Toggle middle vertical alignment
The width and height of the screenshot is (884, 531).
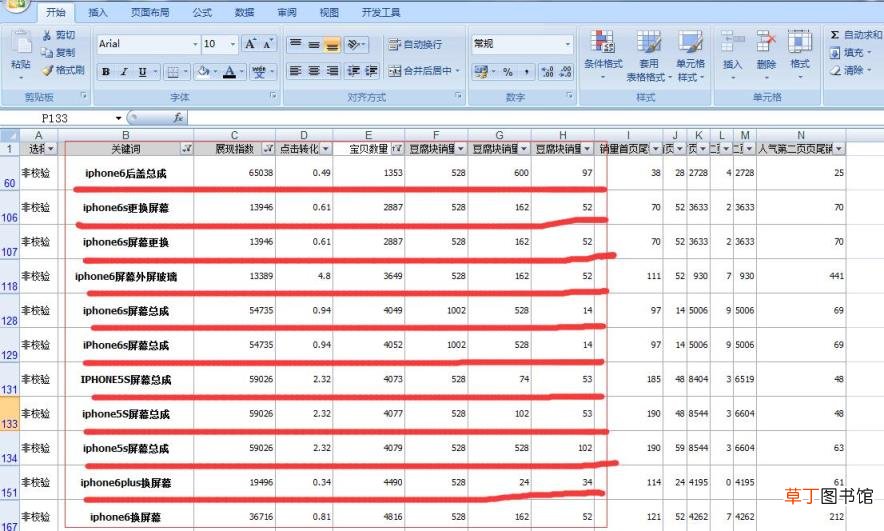coord(314,44)
